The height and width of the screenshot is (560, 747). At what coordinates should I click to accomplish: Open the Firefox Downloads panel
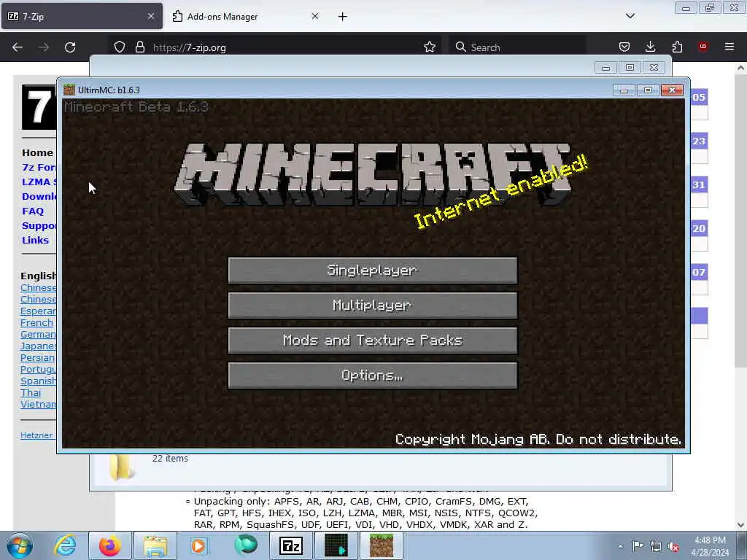650,47
